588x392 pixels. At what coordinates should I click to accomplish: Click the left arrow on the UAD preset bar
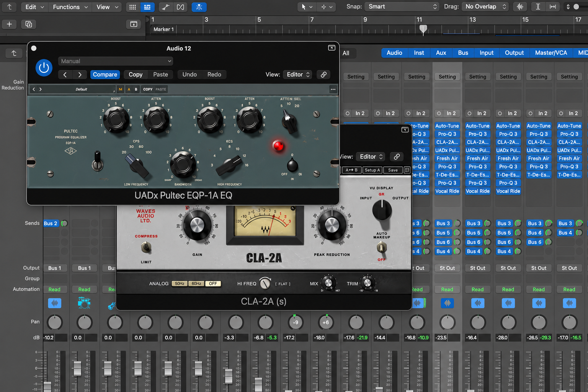[34, 89]
